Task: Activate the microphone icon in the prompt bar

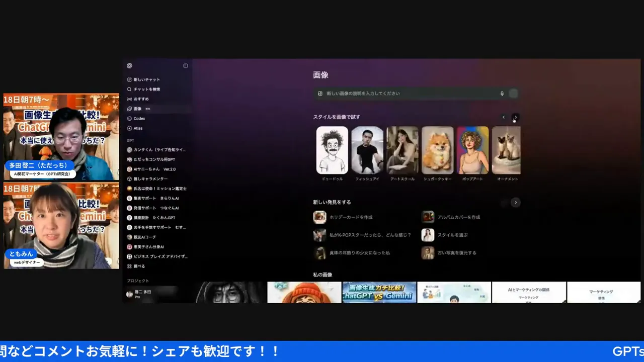Action: pos(502,93)
